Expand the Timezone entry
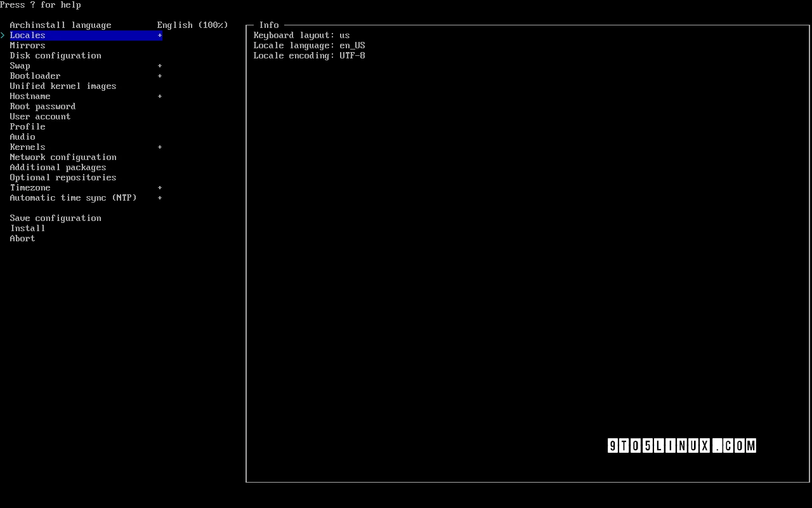The image size is (812, 508). coord(30,187)
